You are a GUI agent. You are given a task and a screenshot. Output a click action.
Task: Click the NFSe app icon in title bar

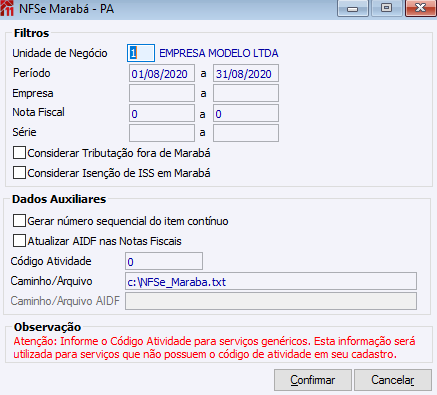tap(7, 8)
